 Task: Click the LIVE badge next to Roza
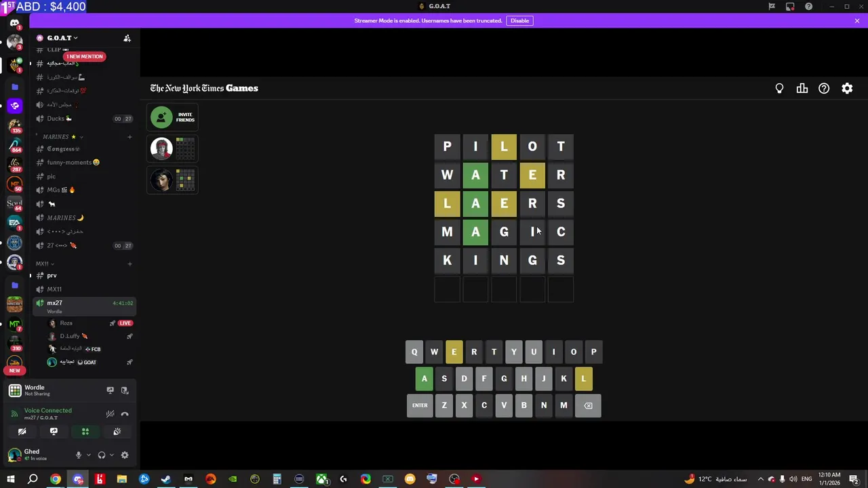pyautogui.click(x=125, y=323)
